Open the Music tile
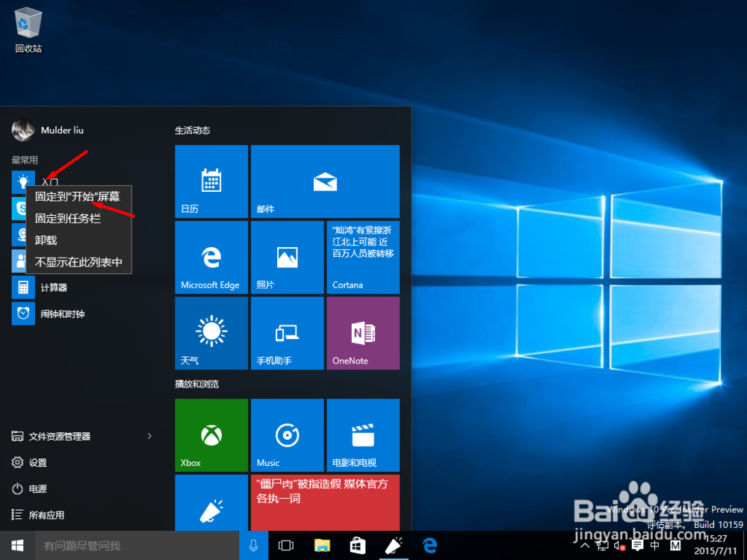This screenshot has width=747, height=560. click(x=288, y=435)
